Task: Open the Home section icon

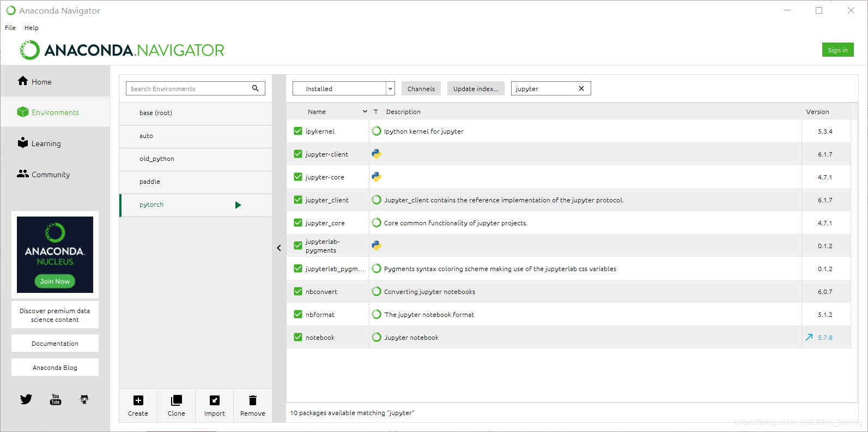Action: [x=23, y=81]
